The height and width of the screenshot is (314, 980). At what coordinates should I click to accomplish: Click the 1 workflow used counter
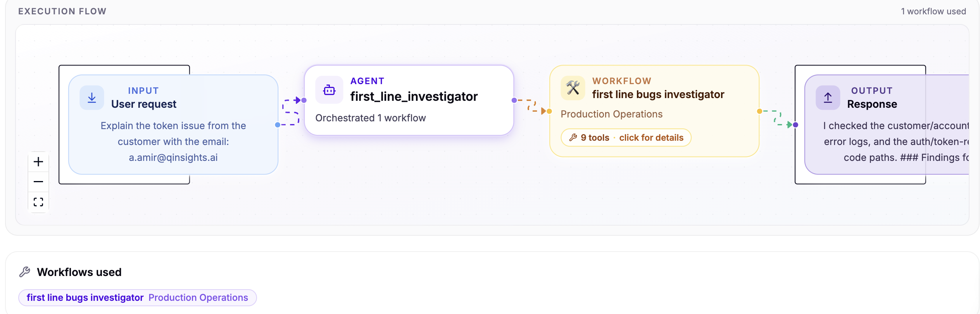coord(933,12)
